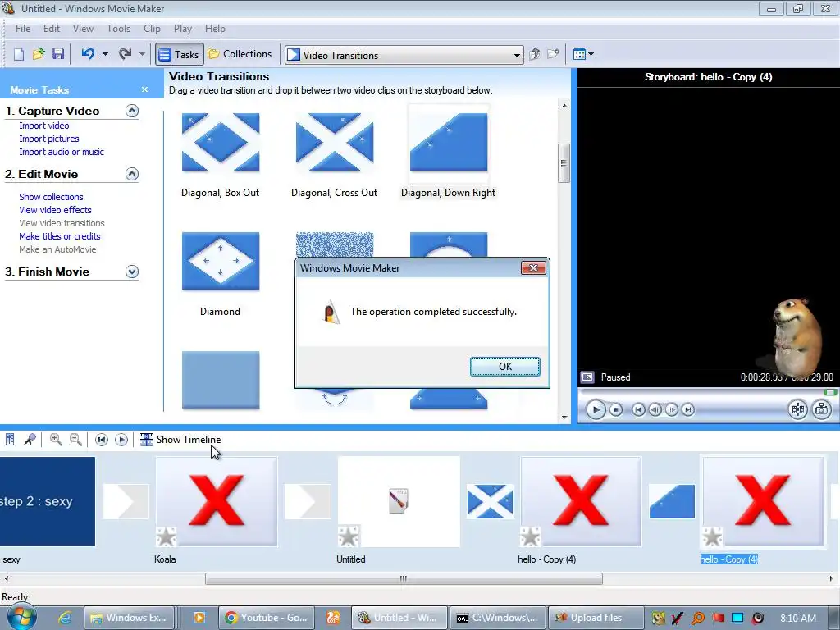Click the Cross Out transition cell on storyboard
Screen dimensions: 840x630
[490, 501]
